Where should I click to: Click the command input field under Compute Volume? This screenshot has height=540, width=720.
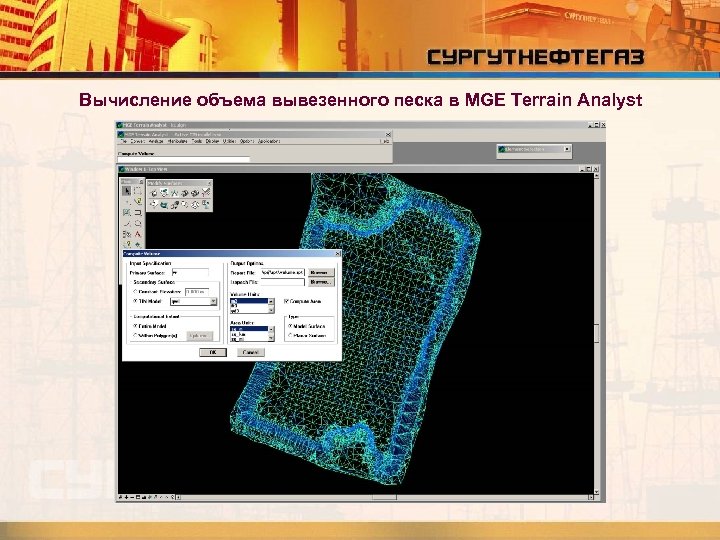[x=184, y=160]
